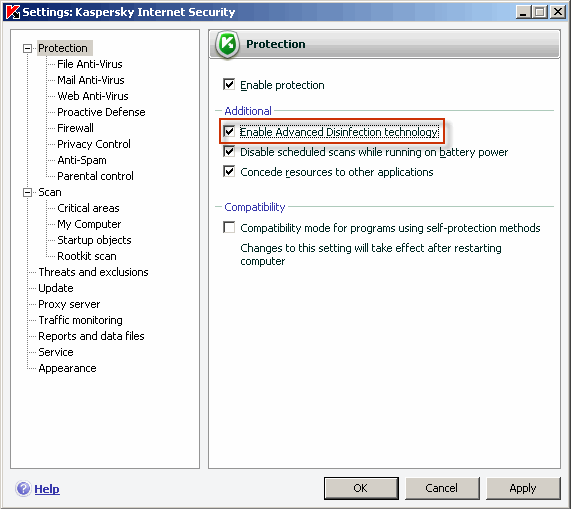This screenshot has width=571, height=509.
Task: Open Firewall settings in the tree
Action: 75,128
